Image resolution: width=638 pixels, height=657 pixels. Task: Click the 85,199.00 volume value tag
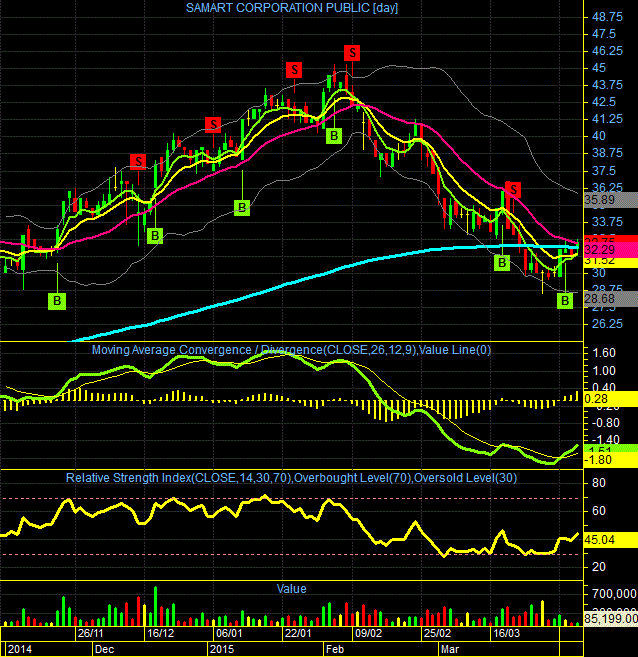click(611, 618)
